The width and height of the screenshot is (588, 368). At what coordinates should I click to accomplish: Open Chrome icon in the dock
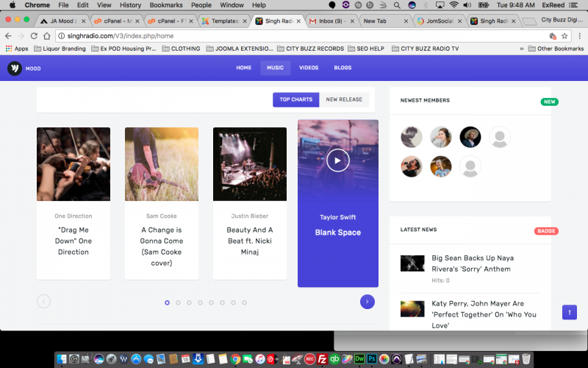(x=235, y=359)
